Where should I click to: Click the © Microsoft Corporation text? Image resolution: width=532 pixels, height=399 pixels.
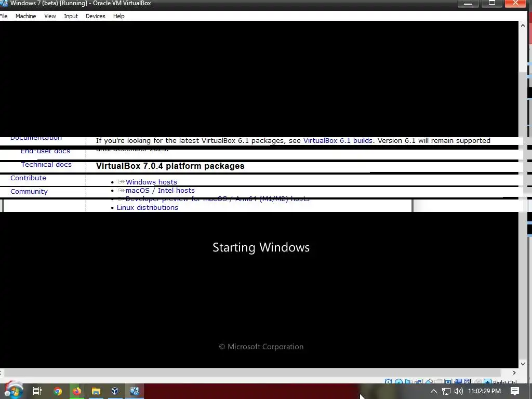pos(261,347)
